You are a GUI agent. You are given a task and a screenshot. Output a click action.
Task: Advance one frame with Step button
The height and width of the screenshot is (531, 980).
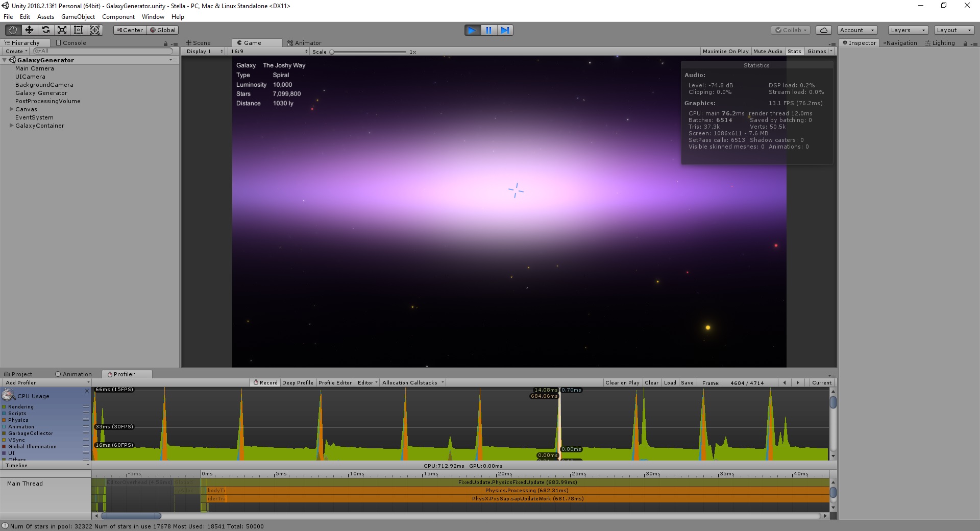click(505, 30)
